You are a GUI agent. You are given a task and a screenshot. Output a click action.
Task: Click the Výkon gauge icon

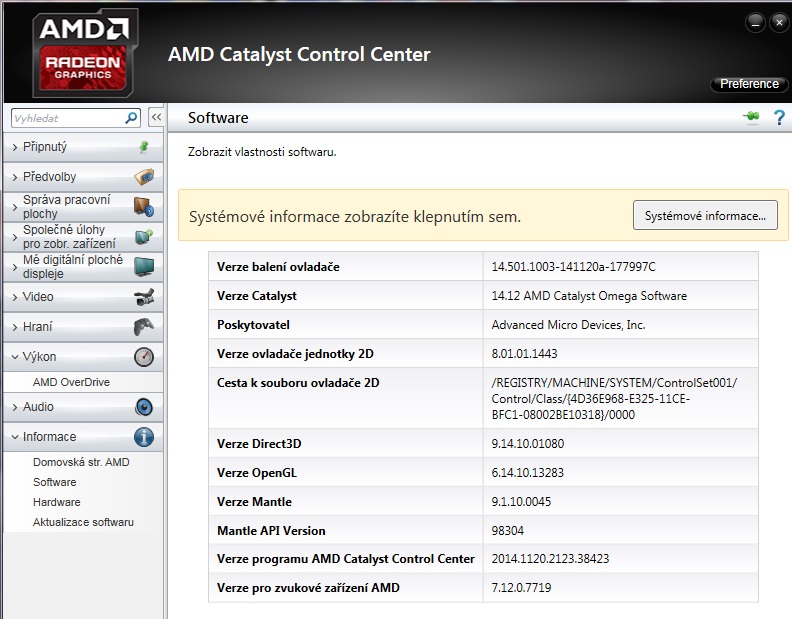144,357
